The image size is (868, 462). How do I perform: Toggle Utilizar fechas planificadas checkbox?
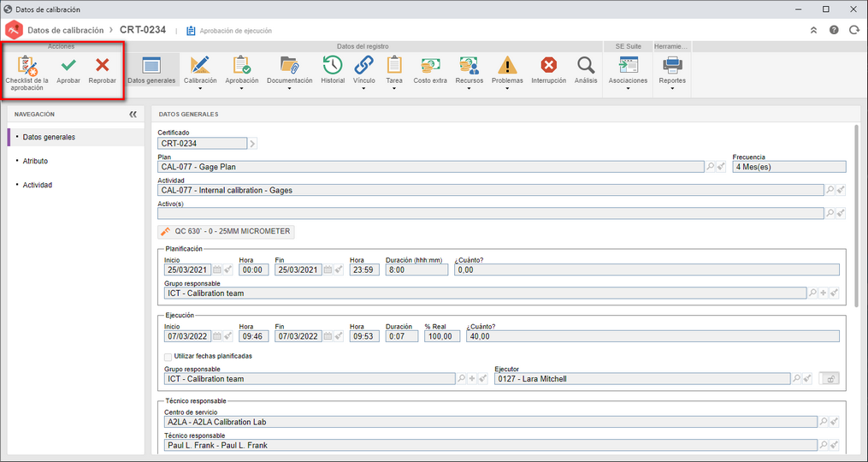coord(168,357)
